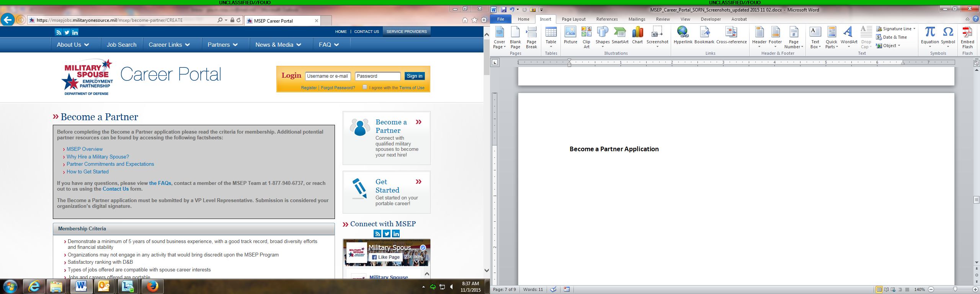
Task: Switch to Print Layout view in status bar
Action: click(879, 289)
